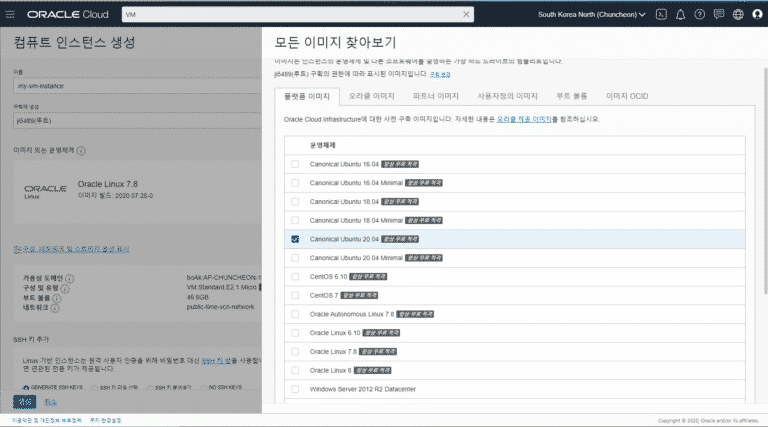Open the user profile avatar icon
768x427 pixels.
(x=757, y=14)
